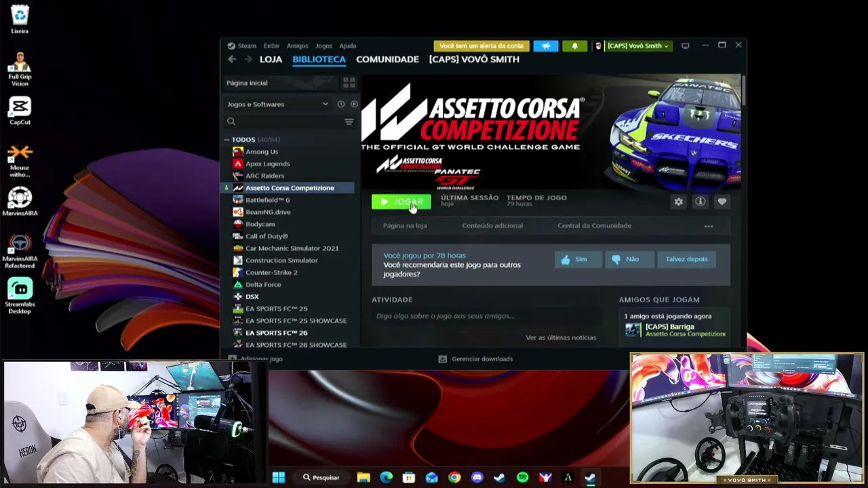
Task: Launch Streamlabs Desktop from the desktop
Action: [20, 296]
